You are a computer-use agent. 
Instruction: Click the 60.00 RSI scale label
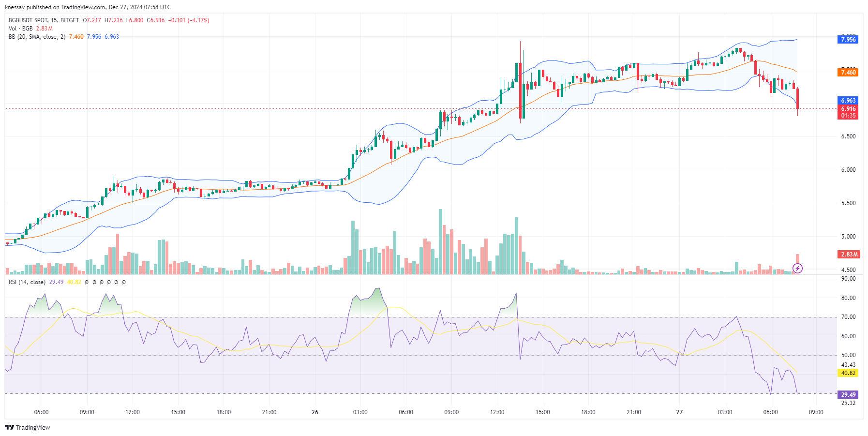coord(848,336)
